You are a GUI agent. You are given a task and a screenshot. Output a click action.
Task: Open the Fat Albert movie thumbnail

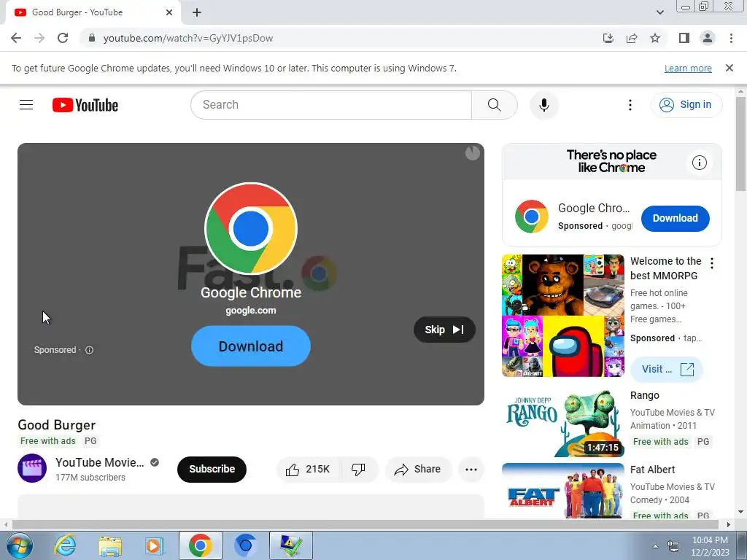click(562, 491)
